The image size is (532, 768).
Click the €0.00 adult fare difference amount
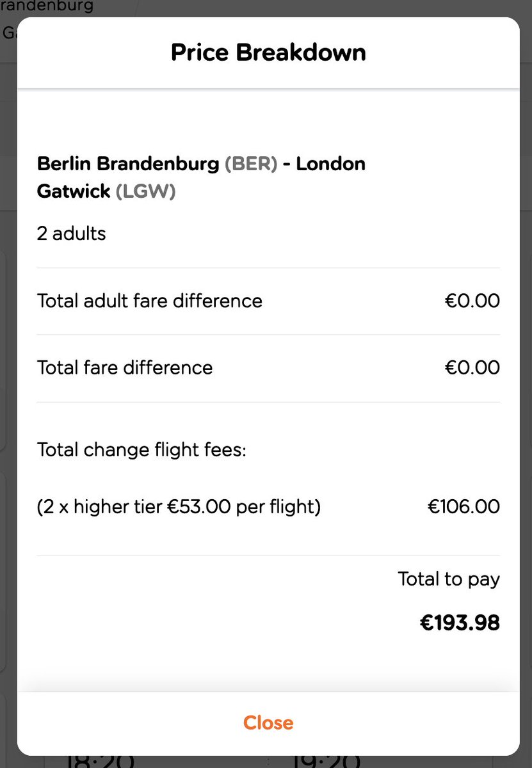pos(472,301)
